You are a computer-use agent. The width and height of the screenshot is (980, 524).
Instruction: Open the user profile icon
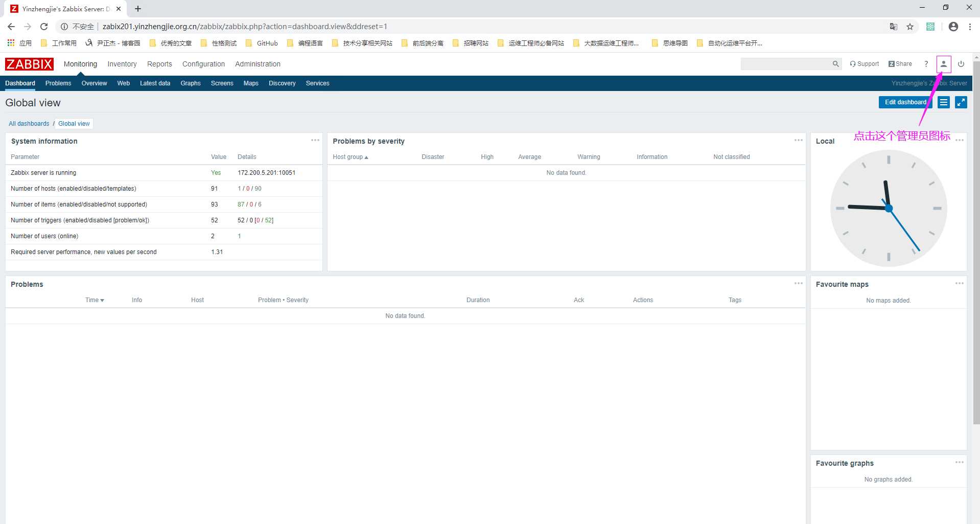pos(944,64)
